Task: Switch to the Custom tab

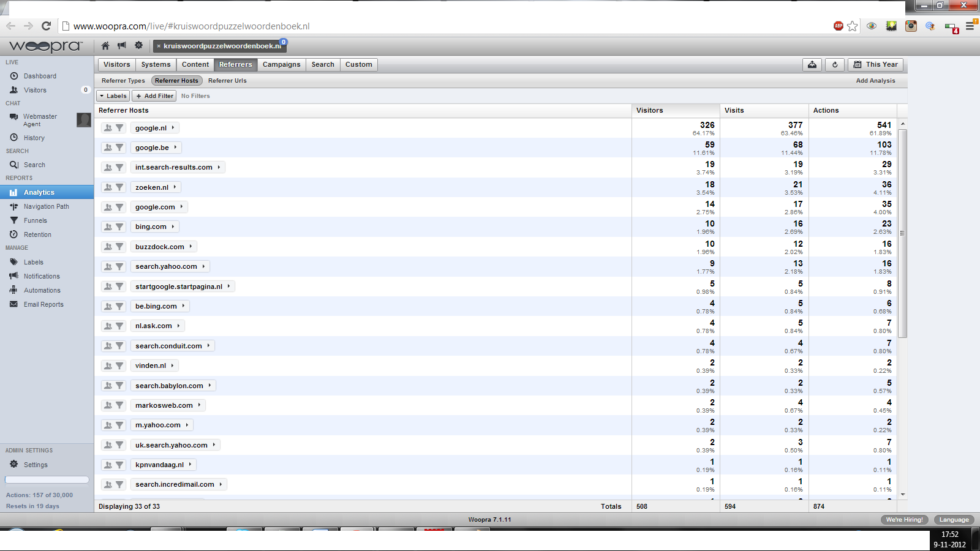Action: pyautogui.click(x=358, y=64)
